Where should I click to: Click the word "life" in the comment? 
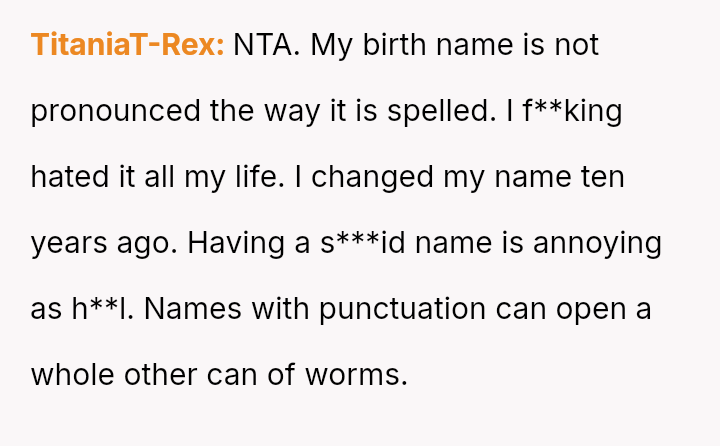point(260,177)
